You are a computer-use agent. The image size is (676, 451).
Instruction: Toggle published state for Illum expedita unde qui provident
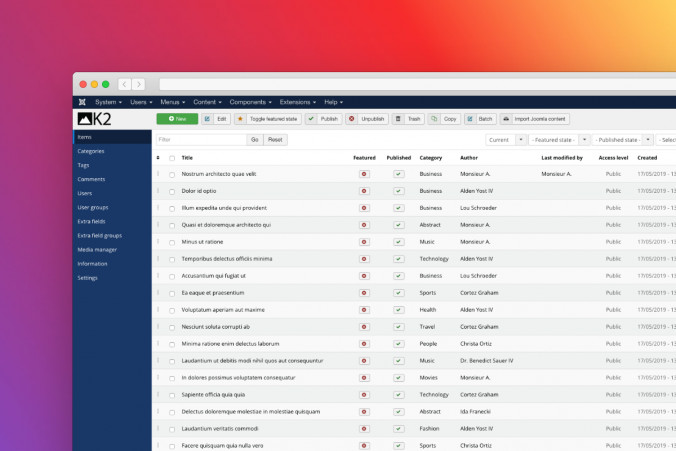click(399, 208)
